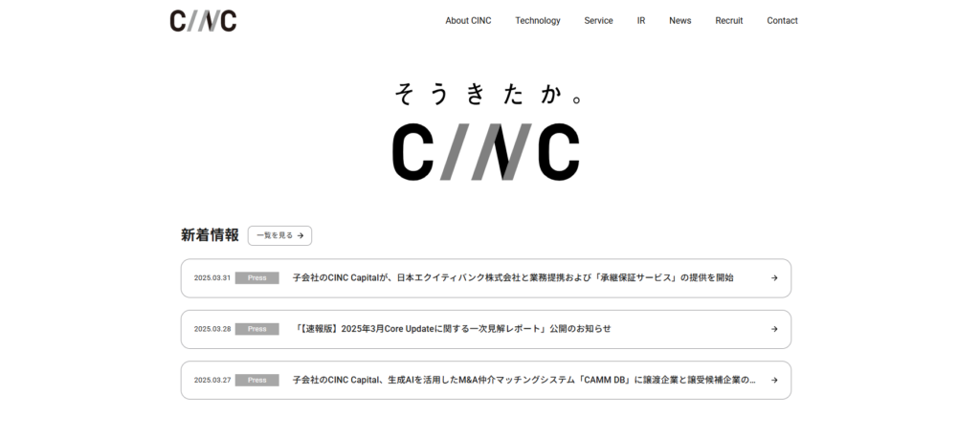The image size is (980, 439).
Task: Click the arrow inside 一覧を見る button
Action: (x=301, y=235)
